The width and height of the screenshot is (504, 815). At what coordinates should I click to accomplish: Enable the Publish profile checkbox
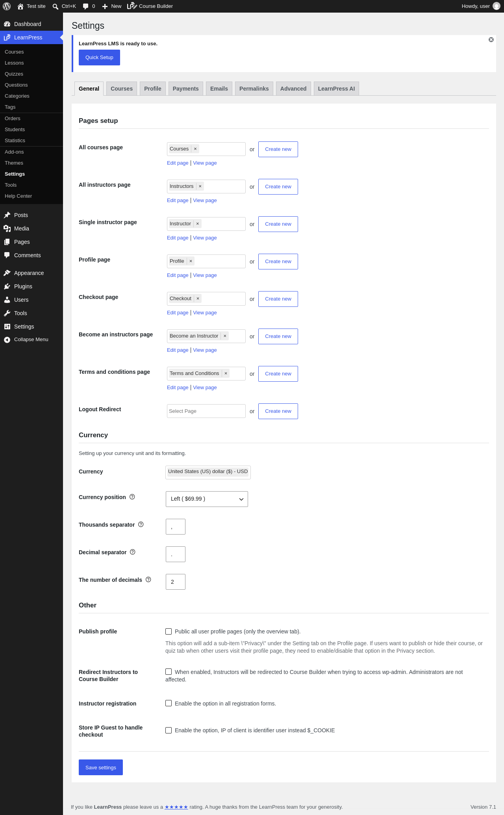click(169, 631)
